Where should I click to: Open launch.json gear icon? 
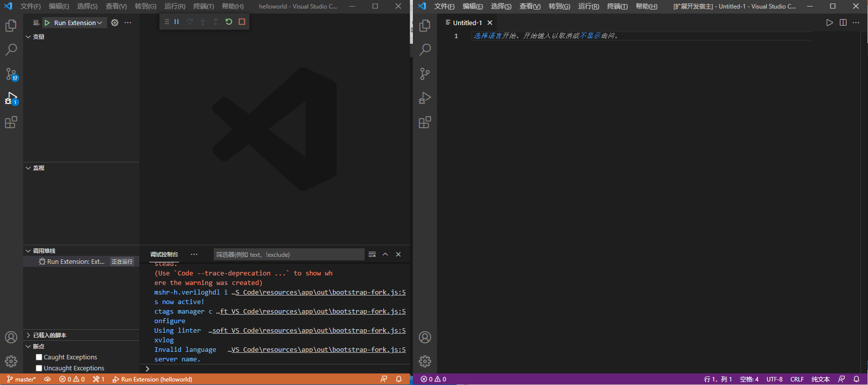(115, 23)
